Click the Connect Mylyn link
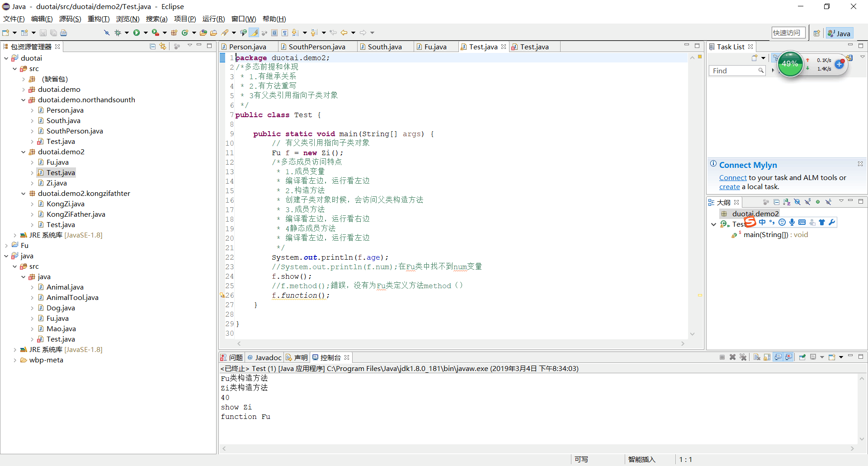Viewport: 868px width, 466px height. coord(733,178)
